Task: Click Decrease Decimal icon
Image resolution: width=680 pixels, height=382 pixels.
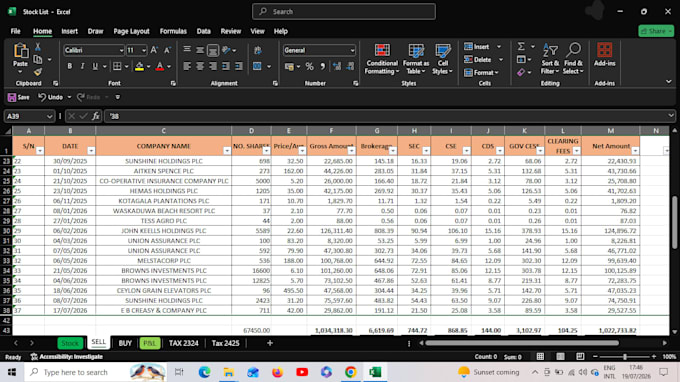Action: [350, 66]
